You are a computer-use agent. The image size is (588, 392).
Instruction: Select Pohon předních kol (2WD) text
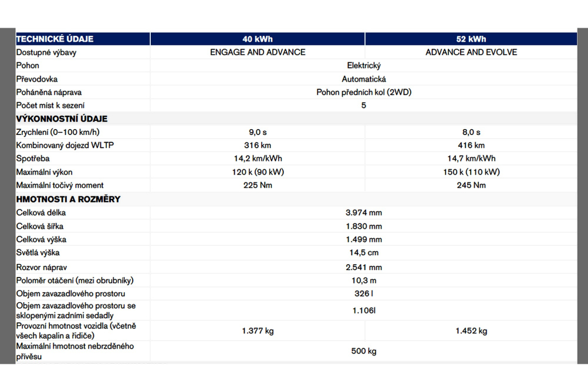(364, 93)
